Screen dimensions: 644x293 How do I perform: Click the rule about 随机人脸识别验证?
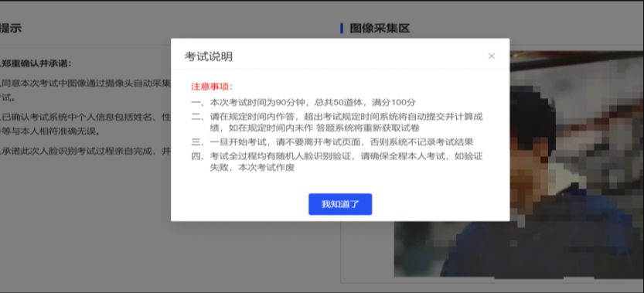pyautogui.click(x=337, y=162)
